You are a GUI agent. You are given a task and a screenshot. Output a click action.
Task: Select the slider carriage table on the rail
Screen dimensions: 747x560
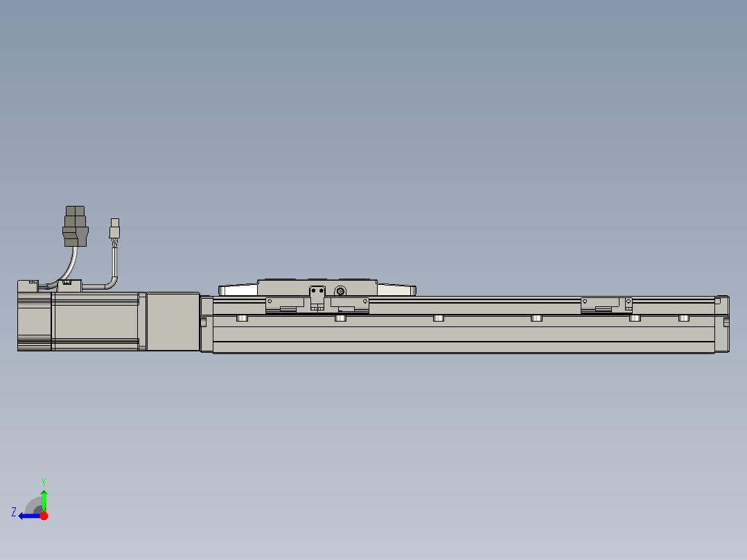coord(317,288)
